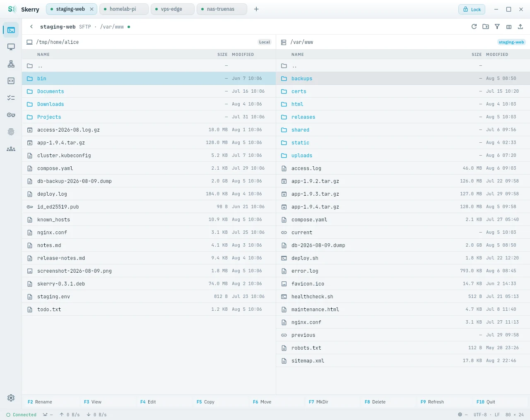Select the remote releases folder

point(403,117)
